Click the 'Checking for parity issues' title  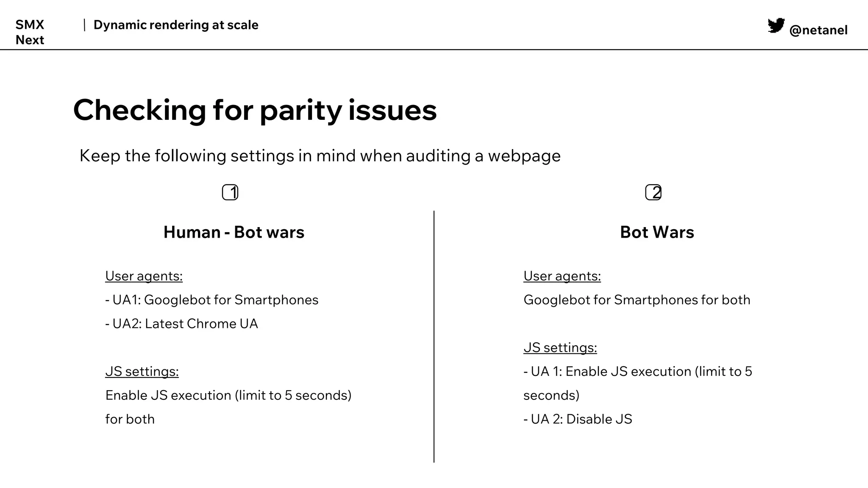point(255,110)
